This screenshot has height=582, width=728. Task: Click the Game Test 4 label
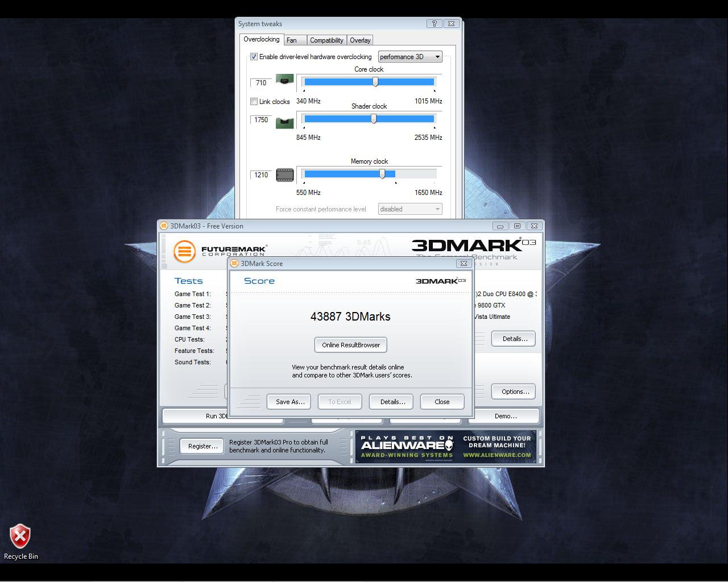pos(193,328)
